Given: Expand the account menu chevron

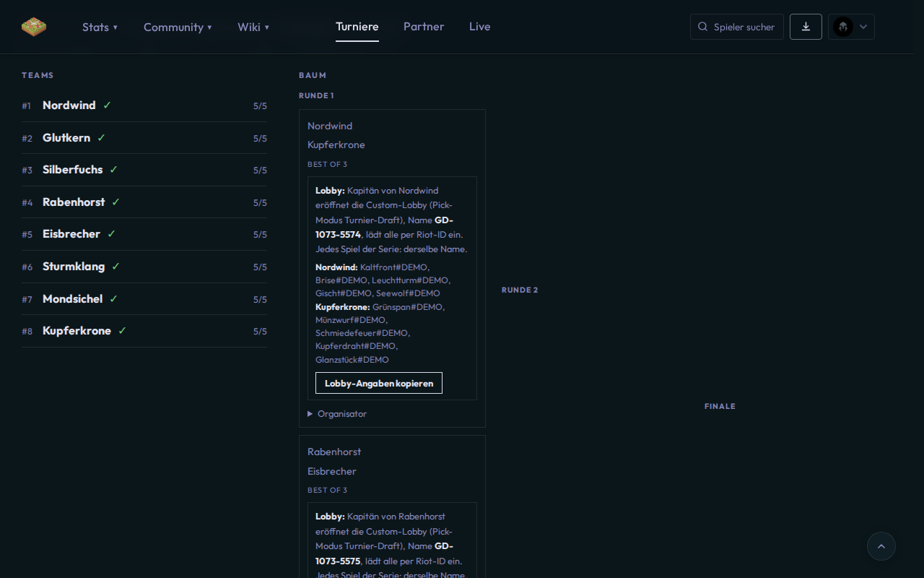Looking at the screenshot, I should [x=863, y=27].
